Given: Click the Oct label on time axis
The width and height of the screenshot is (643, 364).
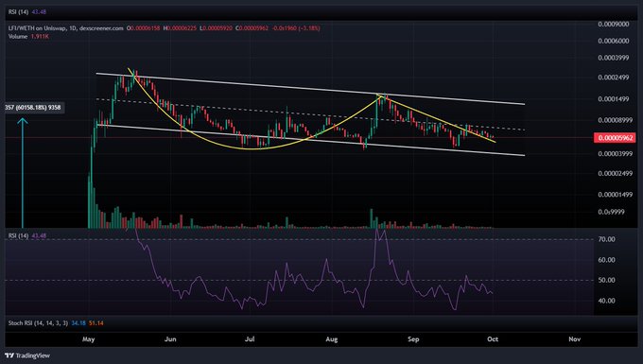Looking at the screenshot, I should click(493, 339).
